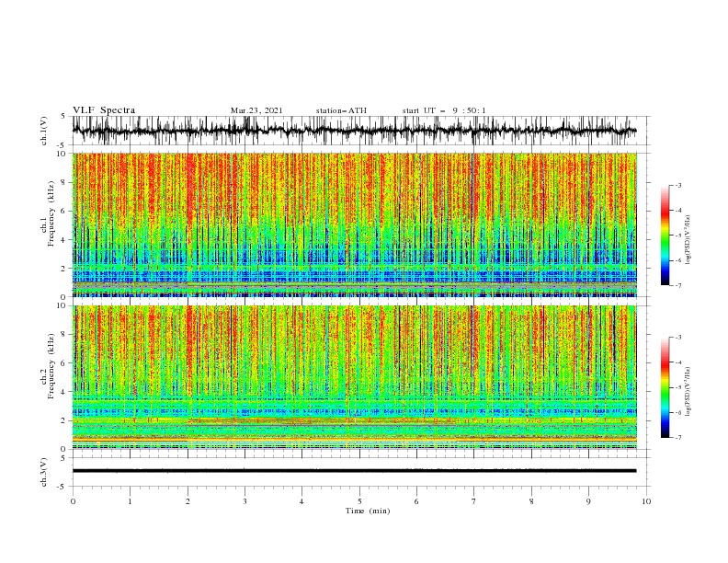
Task: Click the ch.2 color bar log(PSD) label
Action: (x=688, y=392)
